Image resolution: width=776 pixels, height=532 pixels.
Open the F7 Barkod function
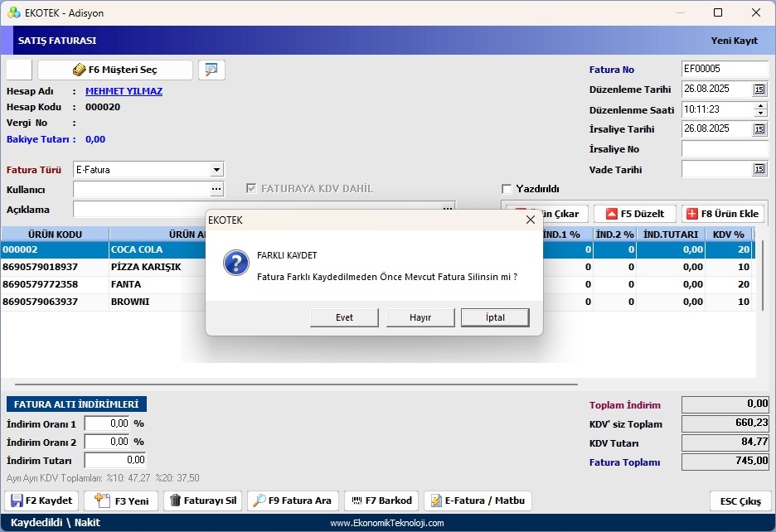click(381, 501)
